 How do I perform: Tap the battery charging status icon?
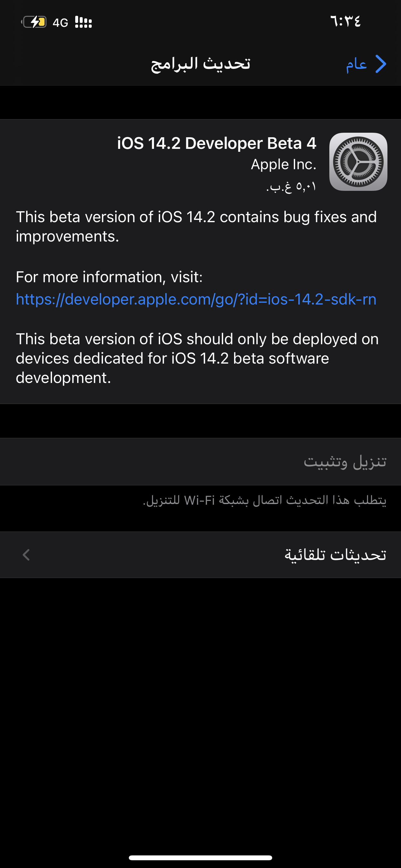(34, 22)
